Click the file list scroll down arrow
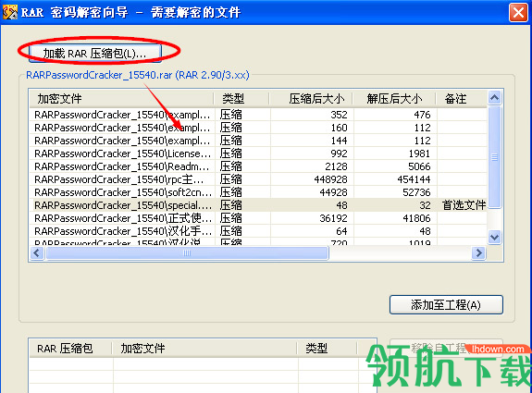Screen dimensions: 532x393 pos(494,237)
